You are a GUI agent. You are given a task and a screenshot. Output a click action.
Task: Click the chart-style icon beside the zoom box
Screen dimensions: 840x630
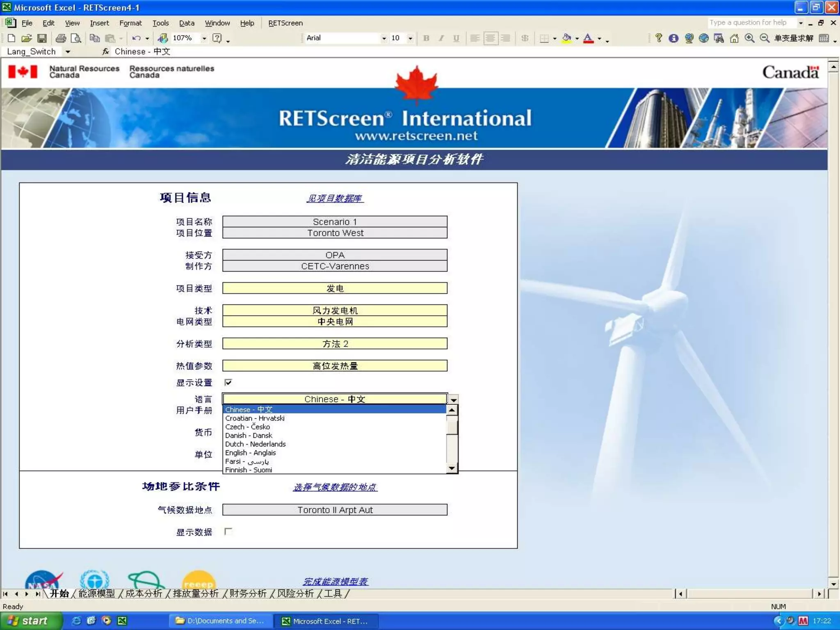163,38
